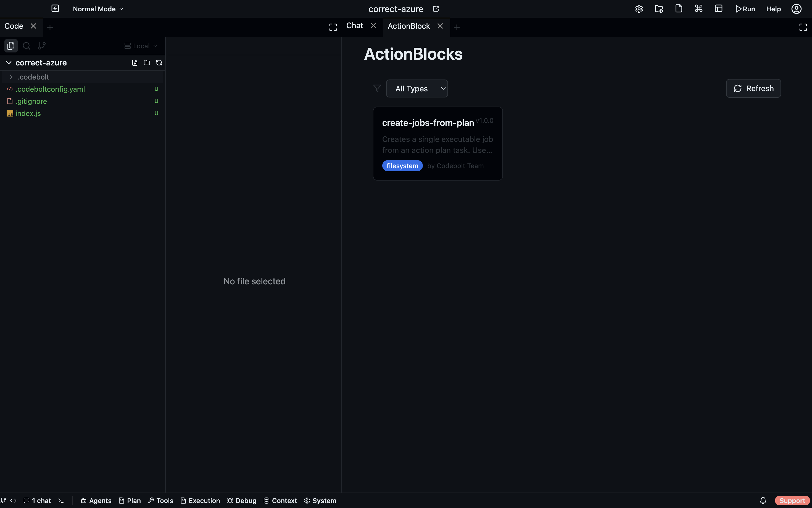Open the index.js file
The width and height of the screenshot is (812, 508).
[28, 113]
